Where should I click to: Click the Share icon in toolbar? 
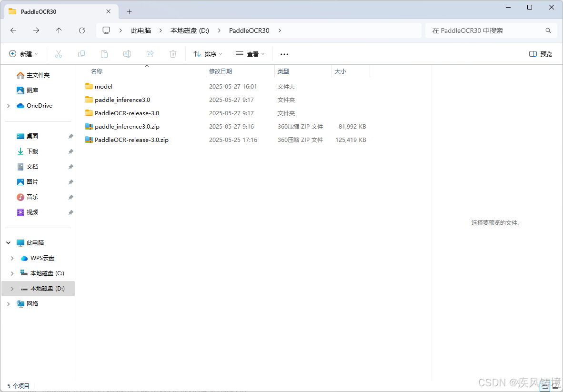click(x=150, y=54)
